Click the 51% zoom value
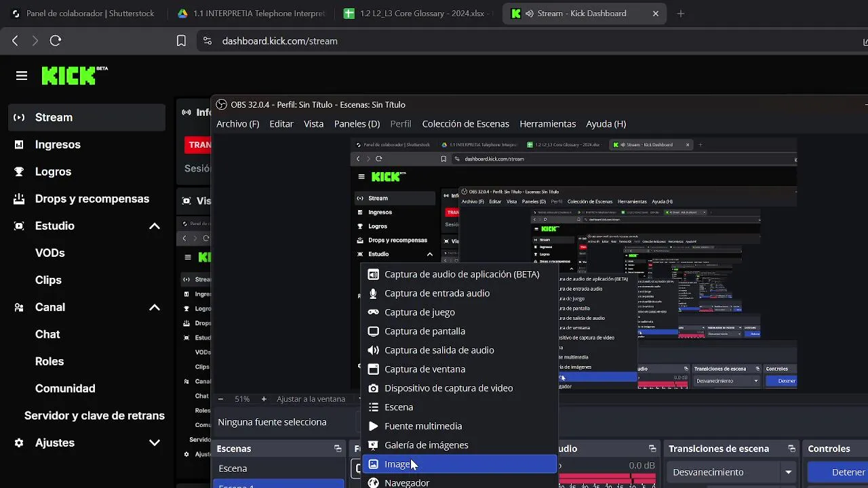868x488 pixels. 242,399
